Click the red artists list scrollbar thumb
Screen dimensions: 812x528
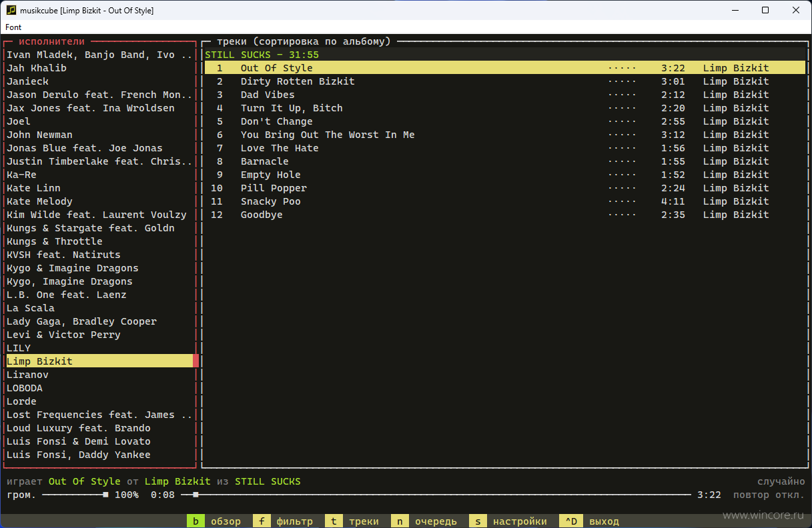click(195, 361)
